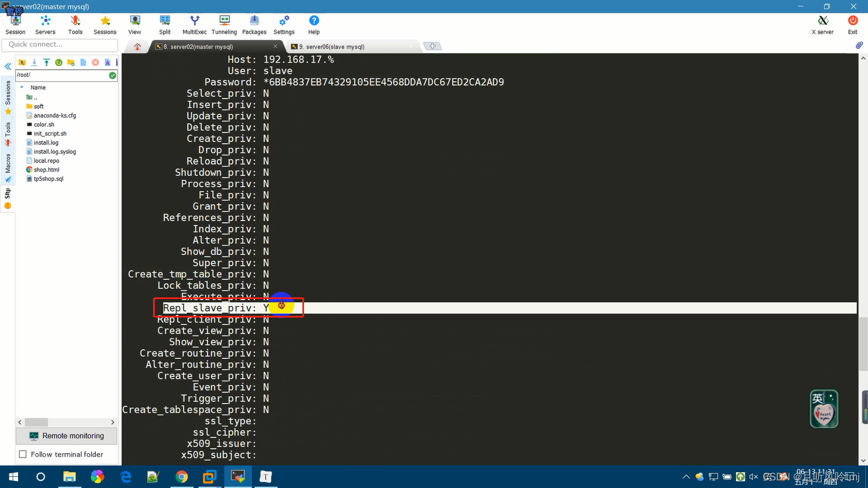The image size is (868, 488).
Task: Select file tp5shop.sql
Action: tap(45, 179)
